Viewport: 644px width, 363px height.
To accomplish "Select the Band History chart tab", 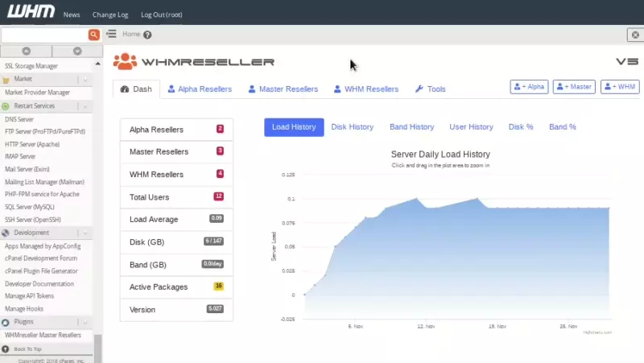I will click(x=412, y=127).
